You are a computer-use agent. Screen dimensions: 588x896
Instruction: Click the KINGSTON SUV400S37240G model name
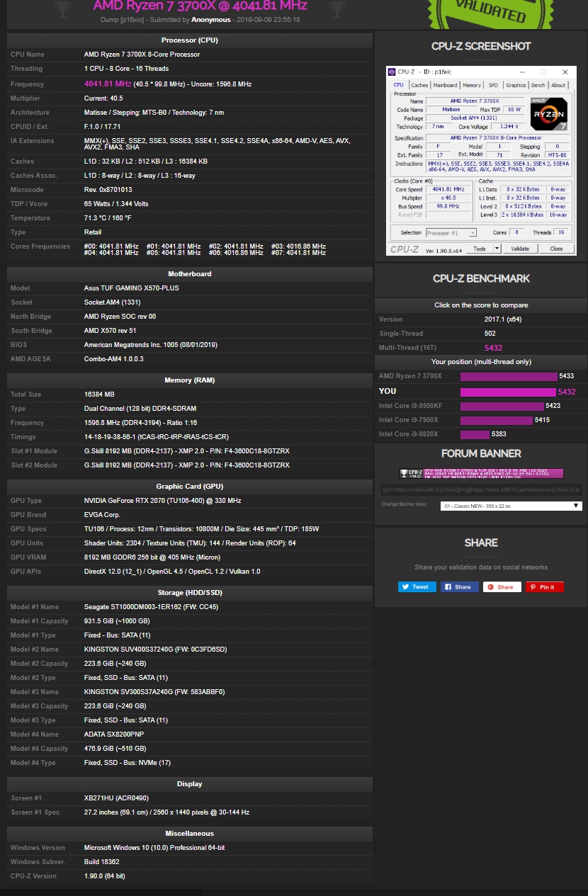point(156,650)
